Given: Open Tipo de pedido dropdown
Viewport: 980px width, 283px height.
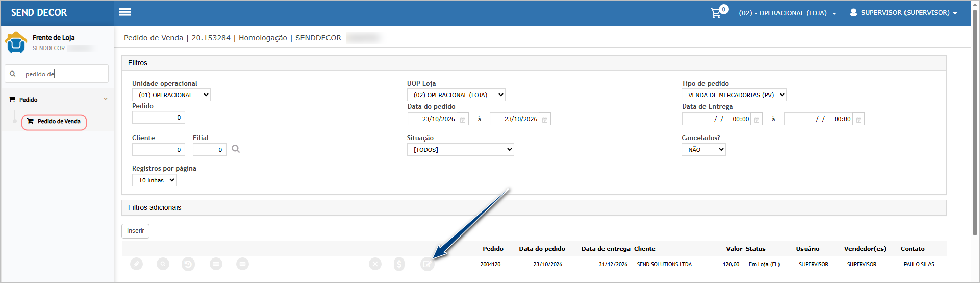Looking at the screenshot, I should click(x=734, y=95).
